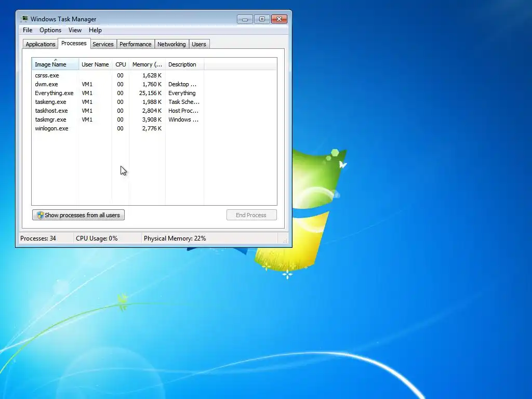The width and height of the screenshot is (532, 399).
Task: Click the 'Desktop ...' description cell
Action: click(182, 84)
